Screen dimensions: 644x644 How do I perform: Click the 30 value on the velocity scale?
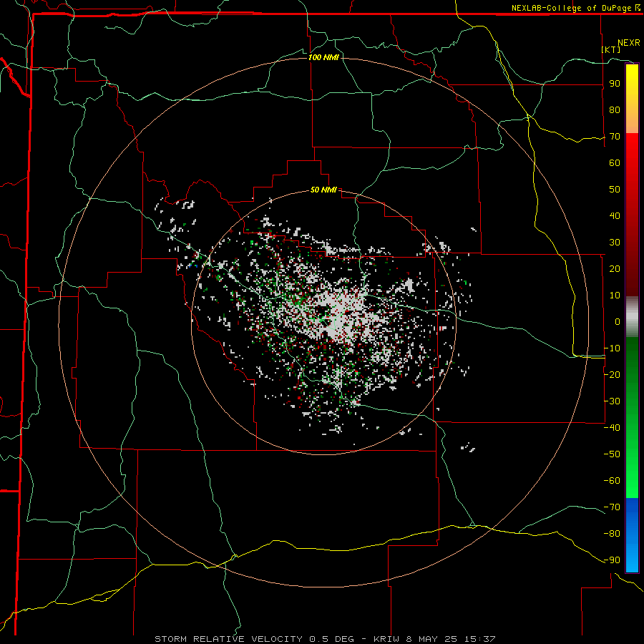click(615, 243)
